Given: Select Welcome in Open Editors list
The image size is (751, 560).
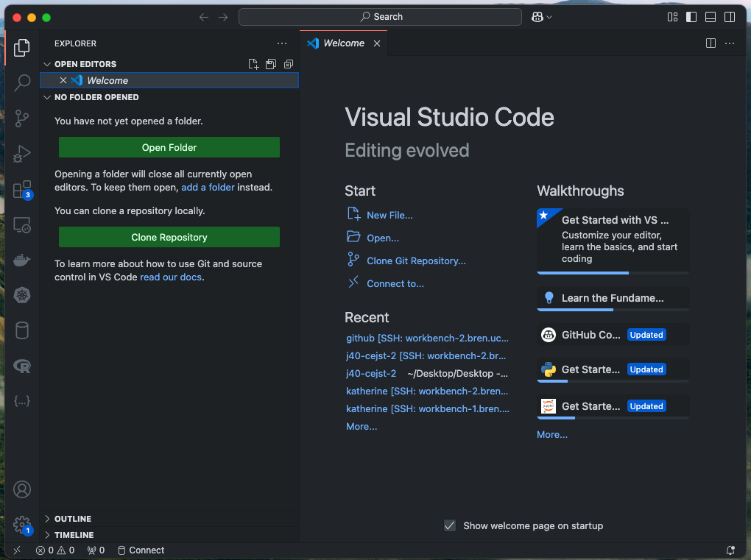Looking at the screenshot, I should coord(169,80).
